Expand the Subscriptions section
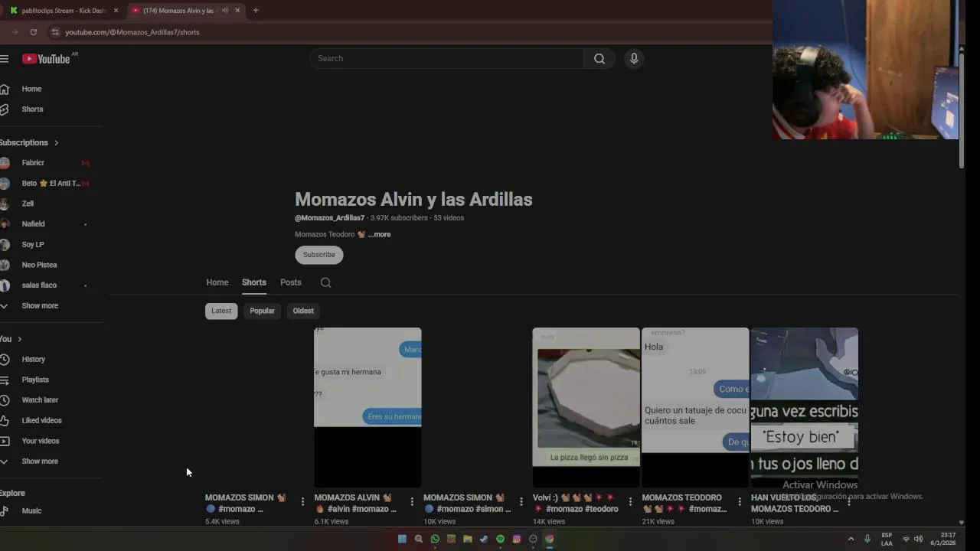The image size is (980, 551). (x=29, y=142)
